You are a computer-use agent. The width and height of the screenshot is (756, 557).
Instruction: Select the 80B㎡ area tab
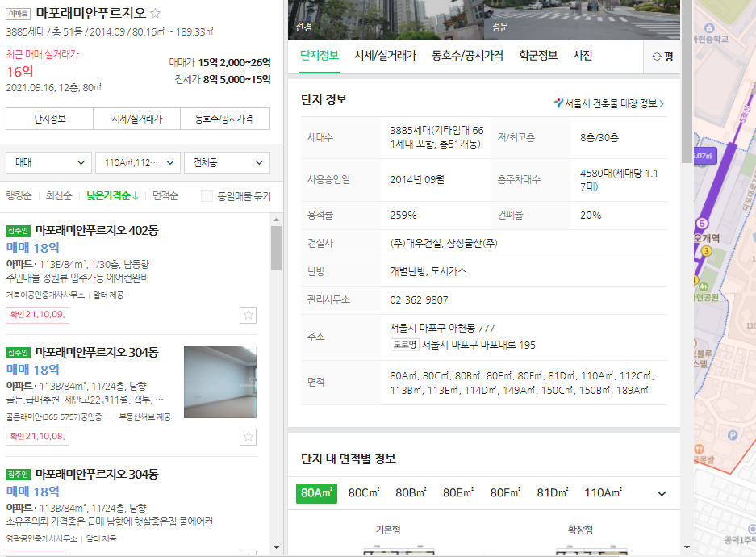(x=411, y=493)
